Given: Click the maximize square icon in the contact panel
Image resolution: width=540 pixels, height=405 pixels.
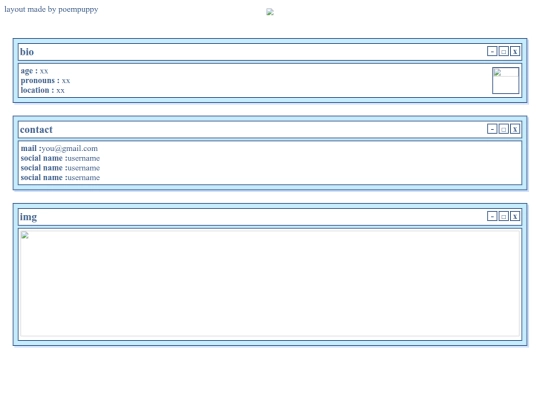Looking at the screenshot, I should 503,129.
